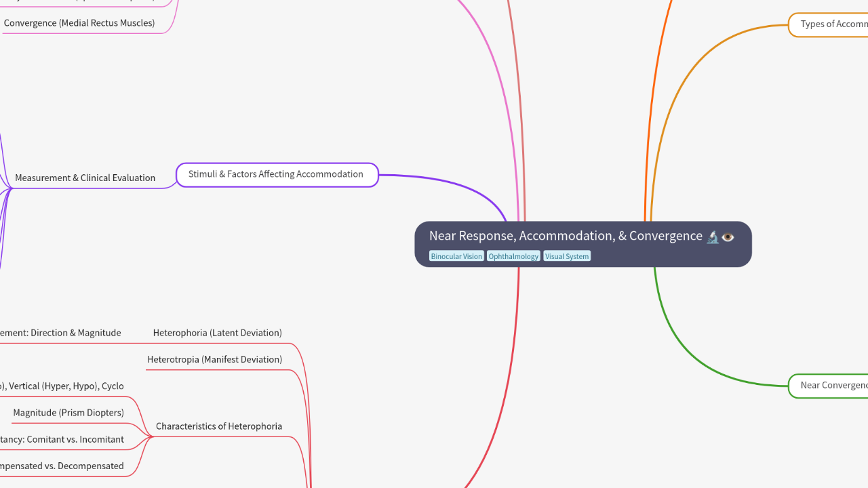Click the Magnitude (Prism Diopters) node
The height and width of the screenshot is (488, 868).
[68, 413]
